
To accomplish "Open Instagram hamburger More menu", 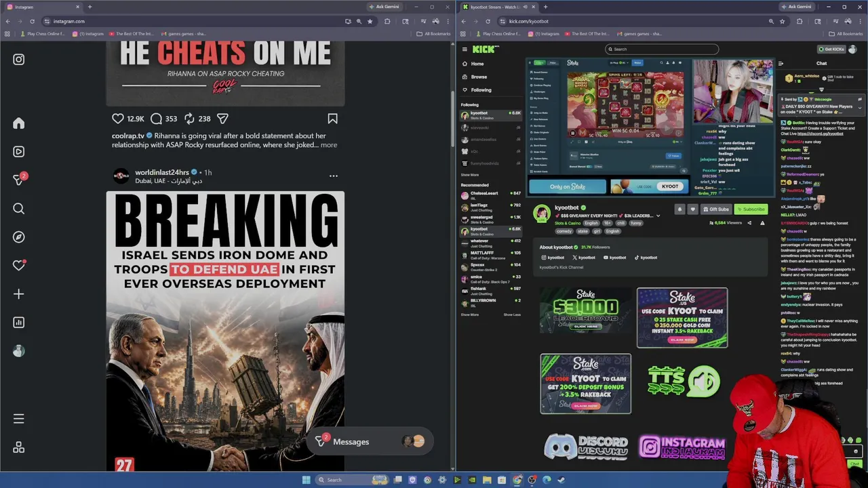I will pyautogui.click(x=19, y=419).
